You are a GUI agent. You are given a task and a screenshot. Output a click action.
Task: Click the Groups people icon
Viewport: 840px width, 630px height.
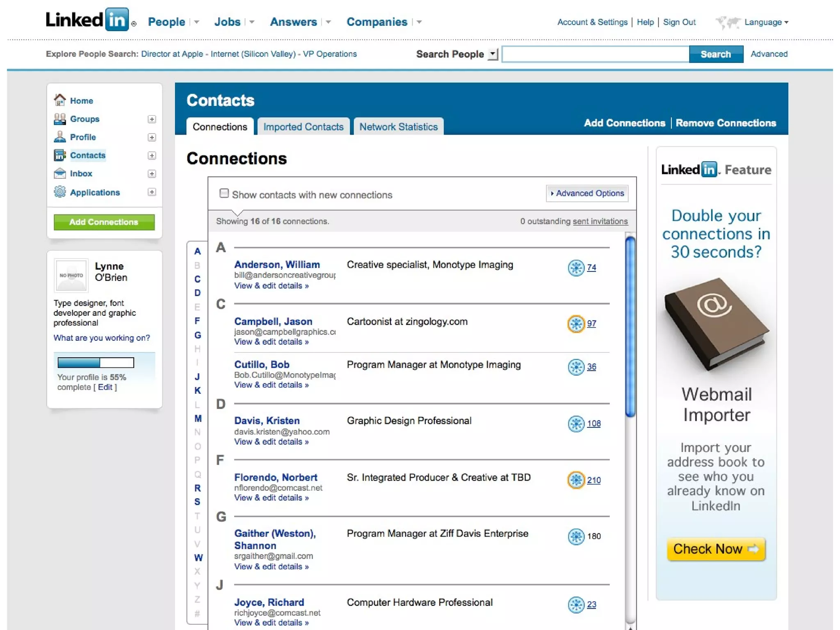pyautogui.click(x=60, y=119)
